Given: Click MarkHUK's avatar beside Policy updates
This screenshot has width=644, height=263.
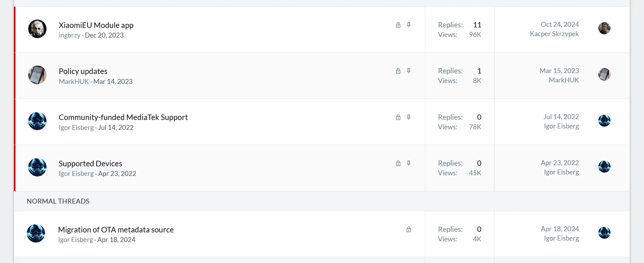Looking at the screenshot, I should pos(37,75).
